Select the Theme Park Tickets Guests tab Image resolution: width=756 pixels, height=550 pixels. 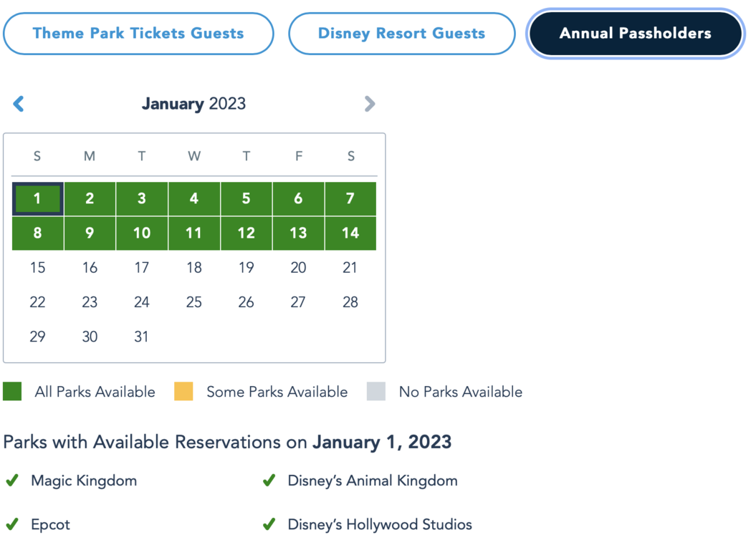pos(138,34)
